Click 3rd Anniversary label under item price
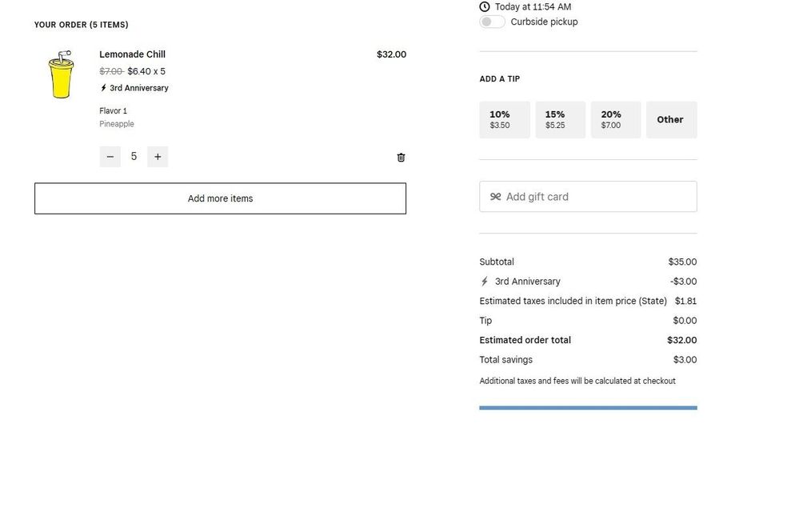799x532 pixels. point(138,88)
